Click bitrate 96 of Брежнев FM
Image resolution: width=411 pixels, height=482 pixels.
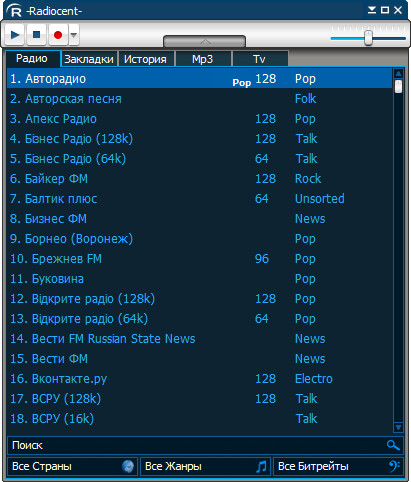(262, 259)
